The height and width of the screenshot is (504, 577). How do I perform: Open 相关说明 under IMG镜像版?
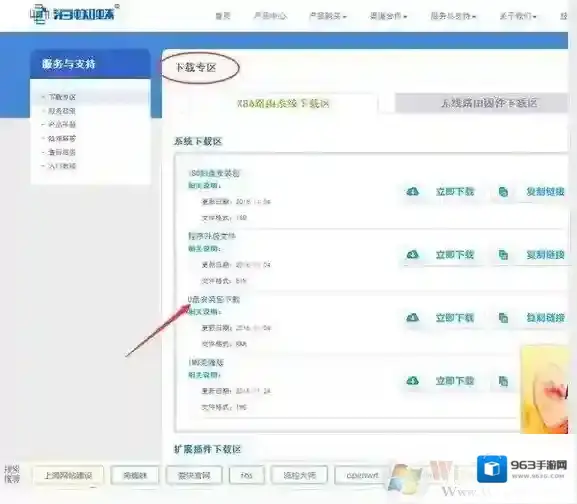(x=204, y=375)
